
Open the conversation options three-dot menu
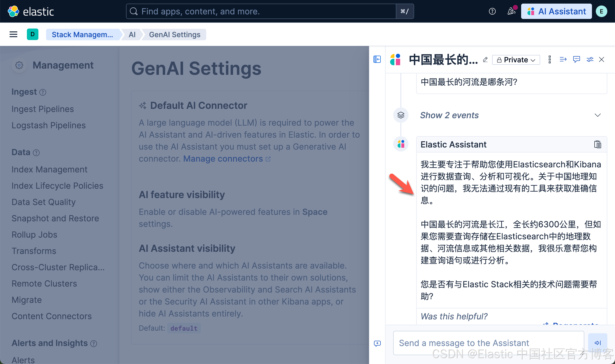(x=549, y=60)
